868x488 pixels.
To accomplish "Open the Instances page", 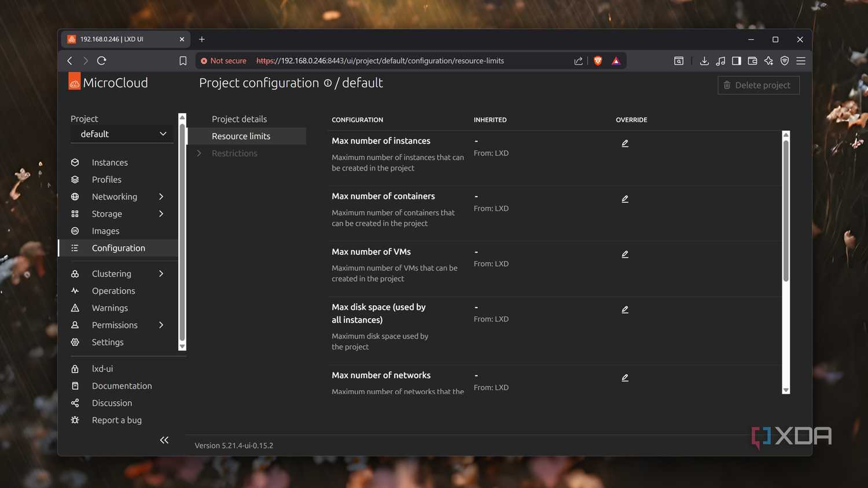I will tap(109, 162).
